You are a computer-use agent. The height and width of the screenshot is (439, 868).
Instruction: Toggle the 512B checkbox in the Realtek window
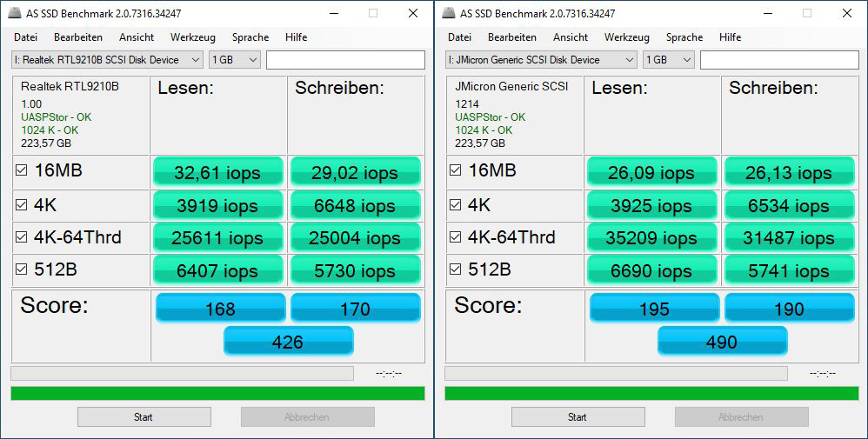(21, 269)
